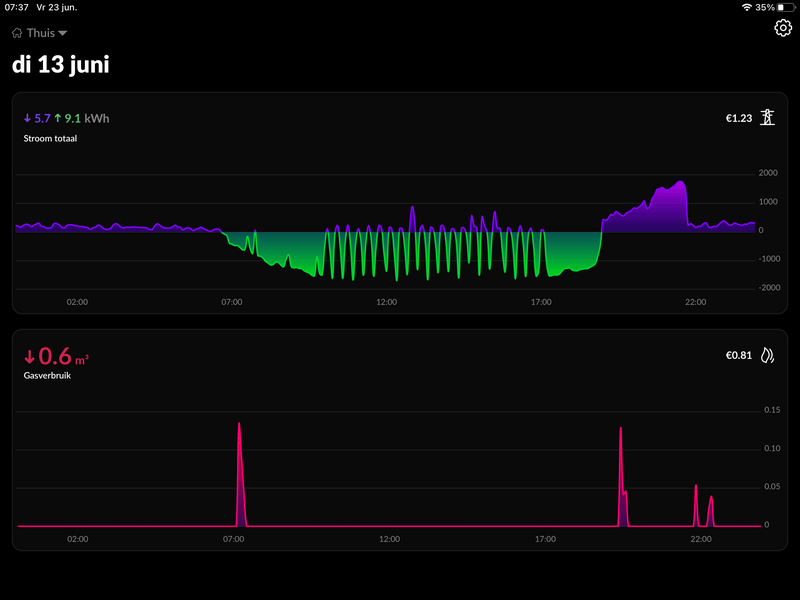
Task: Expand the Thuis location dropdown arrow
Action: pos(63,33)
